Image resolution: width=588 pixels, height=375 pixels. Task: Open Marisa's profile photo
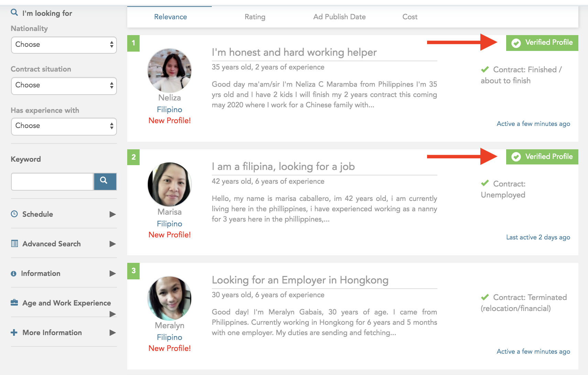click(170, 184)
